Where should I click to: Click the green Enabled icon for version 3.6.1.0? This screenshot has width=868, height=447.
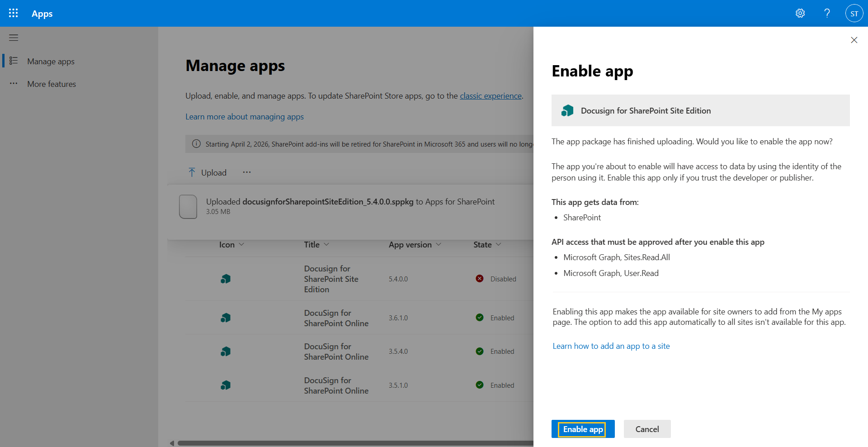[x=480, y=318]
